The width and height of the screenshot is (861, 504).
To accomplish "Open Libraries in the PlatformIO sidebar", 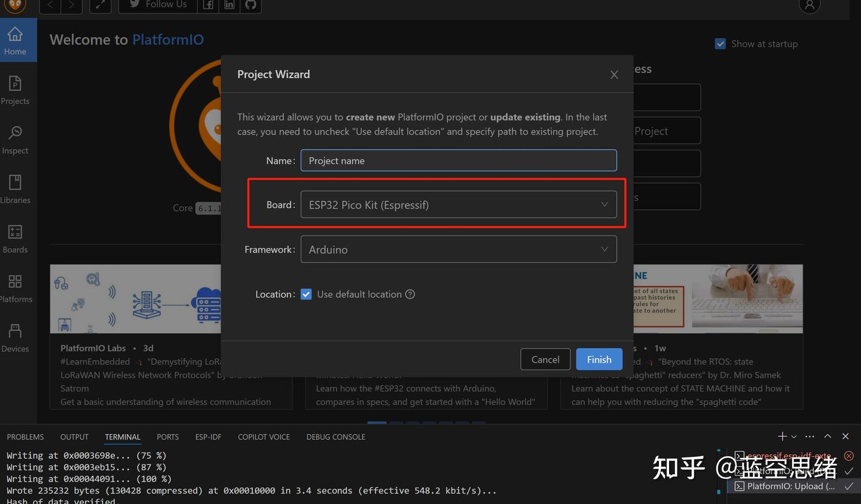I will pyautogui.click(x=15, y=189).
